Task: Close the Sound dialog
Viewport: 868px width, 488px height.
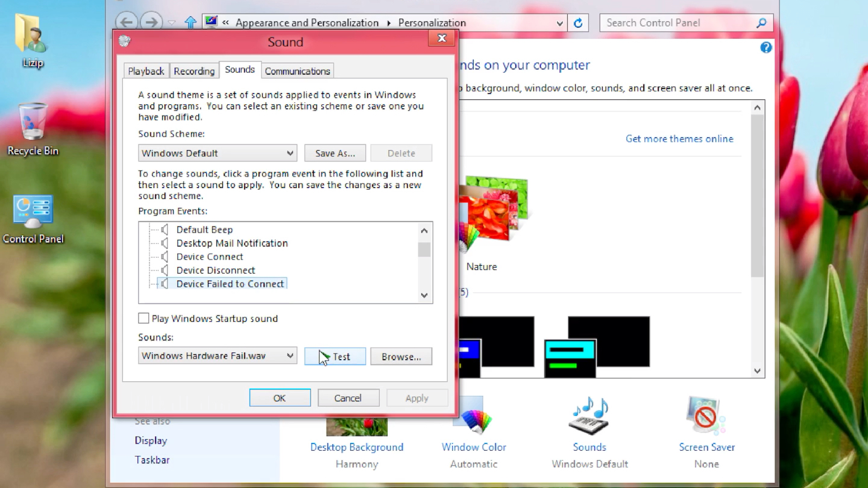Action: click(x=441, y=39)
